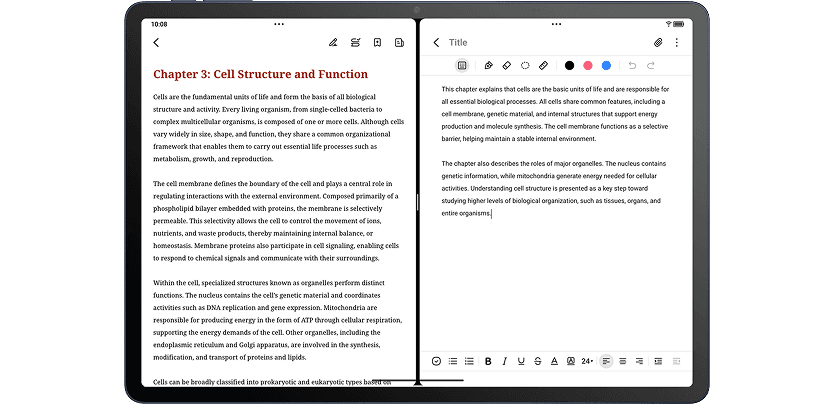Open the right pane's three-dot split handle

click(556, 24)
